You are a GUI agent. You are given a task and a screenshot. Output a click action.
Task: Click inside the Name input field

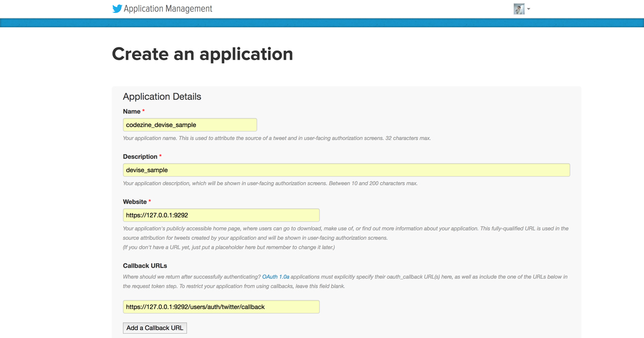pos(189,124)
